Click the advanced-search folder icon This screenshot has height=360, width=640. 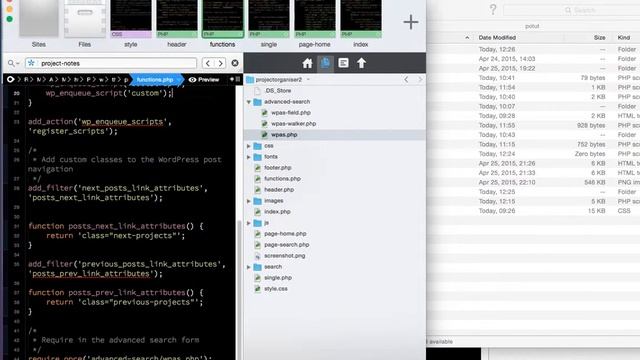[x=258, y=102]
